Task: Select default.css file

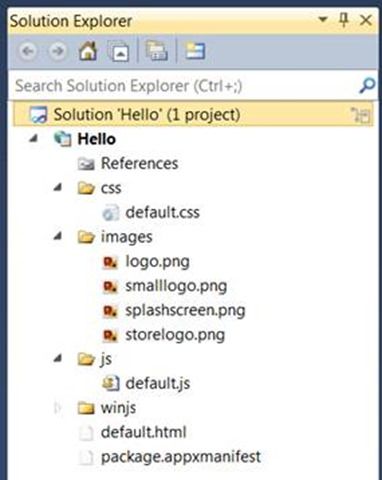Action: (x=162, y=212)
